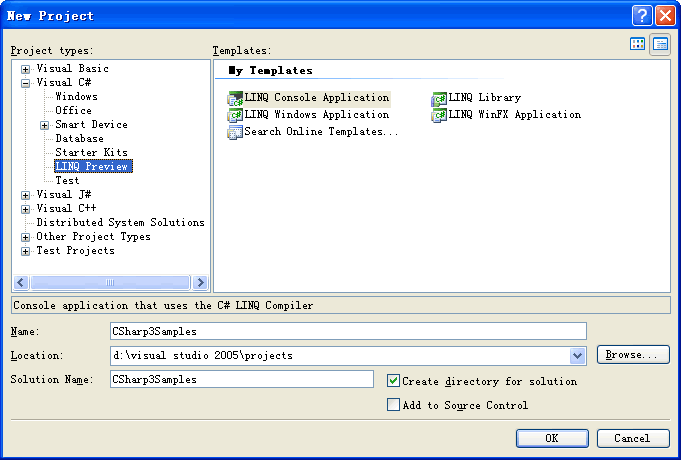Click the LINQ Console Application label
681x460 pixels.
(317, 98)
